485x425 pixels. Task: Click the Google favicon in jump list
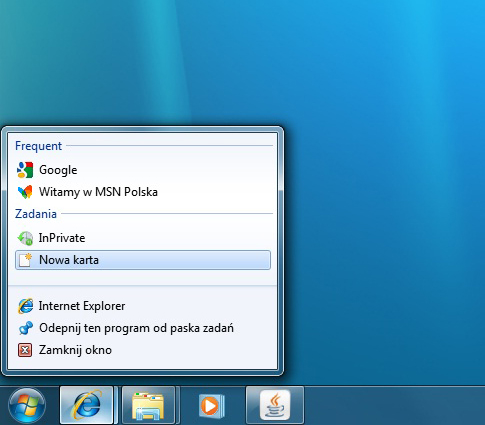click(x=25, y=170)
